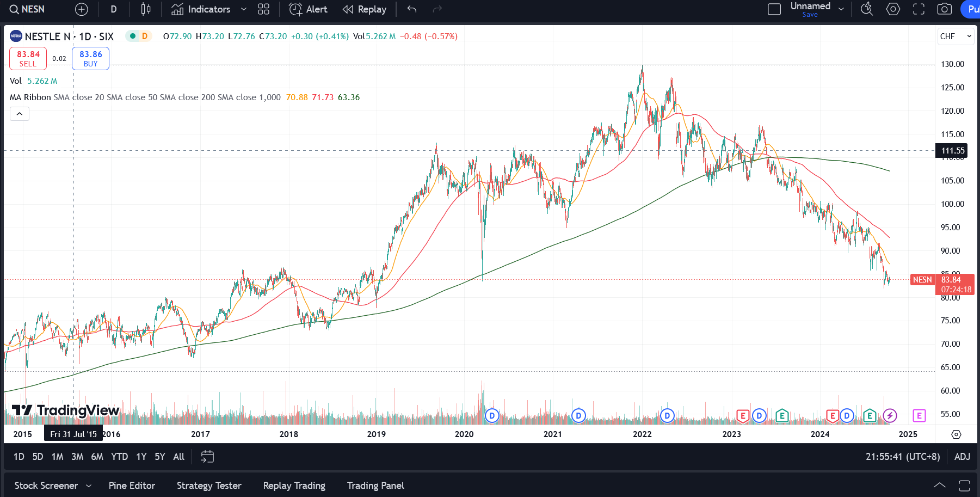The height and width of the screenshot is (497, 980).
Task: Click the BUY 83.86 button
Action: [90, 58]
